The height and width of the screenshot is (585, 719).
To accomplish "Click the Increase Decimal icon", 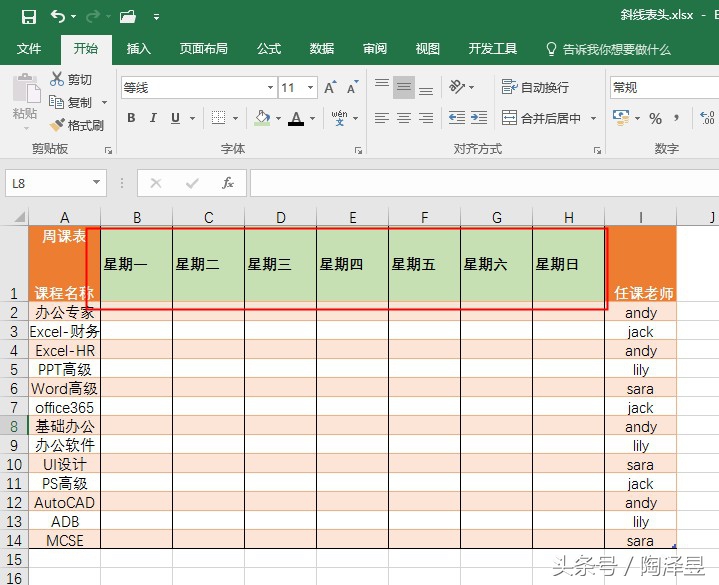I will point(707,118).
